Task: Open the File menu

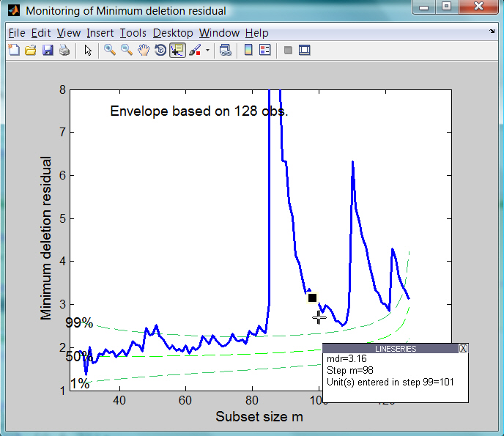Action: [17, 33]
